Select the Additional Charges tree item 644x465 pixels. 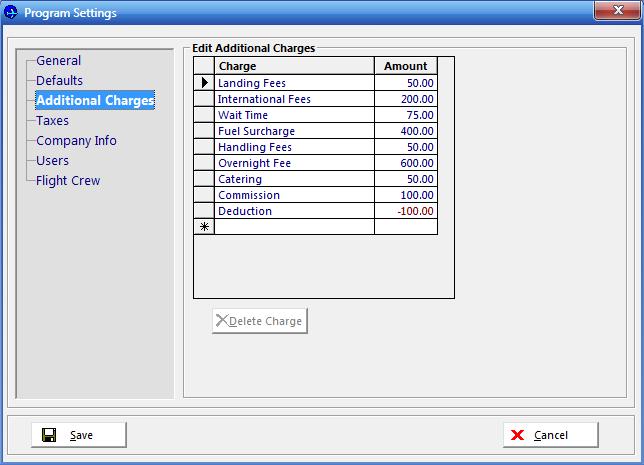[95, 101]
